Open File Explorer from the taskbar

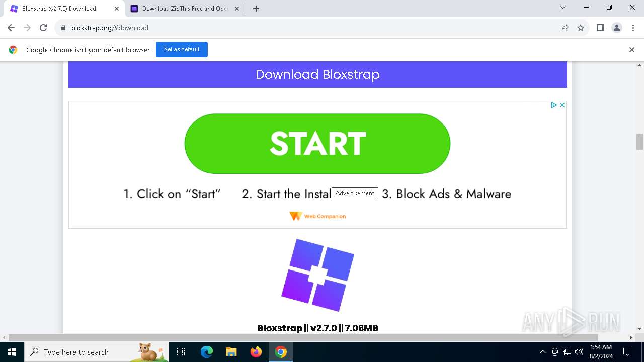tap(231, 352)
